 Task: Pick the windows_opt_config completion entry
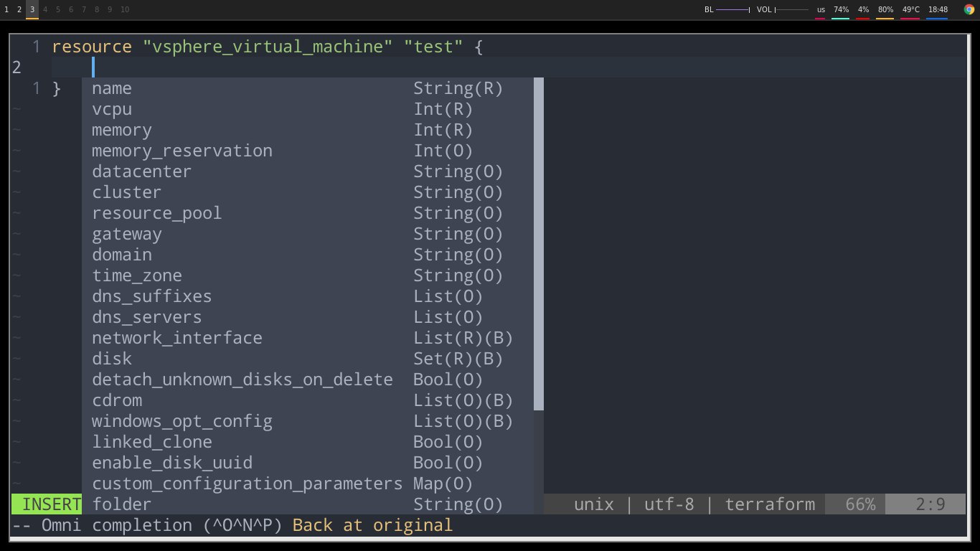point(182,421)
